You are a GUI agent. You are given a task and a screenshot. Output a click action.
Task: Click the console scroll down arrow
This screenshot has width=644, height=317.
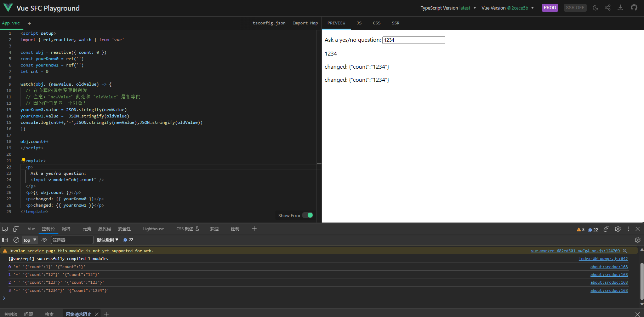tap(642, 304)
